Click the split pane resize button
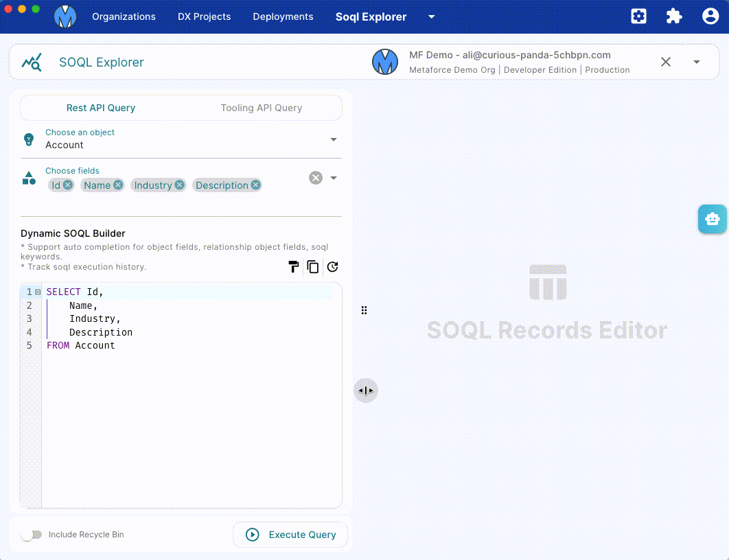This screenshot has width=729, height=560. point(366,391)
